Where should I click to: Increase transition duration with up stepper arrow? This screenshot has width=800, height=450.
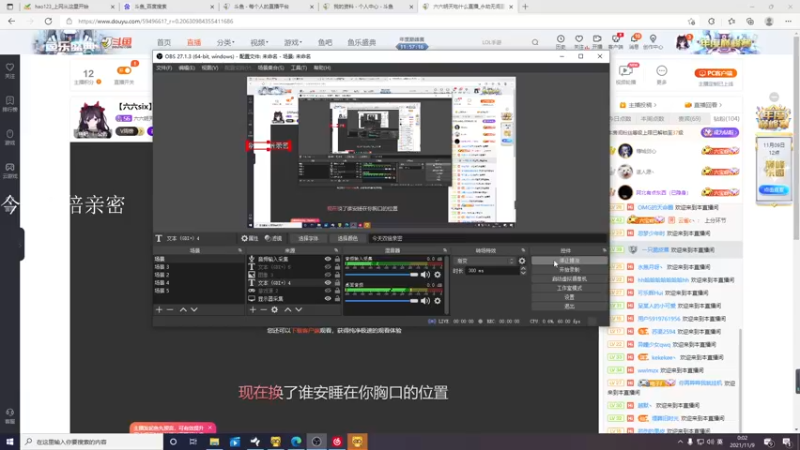tap(522, 268)
